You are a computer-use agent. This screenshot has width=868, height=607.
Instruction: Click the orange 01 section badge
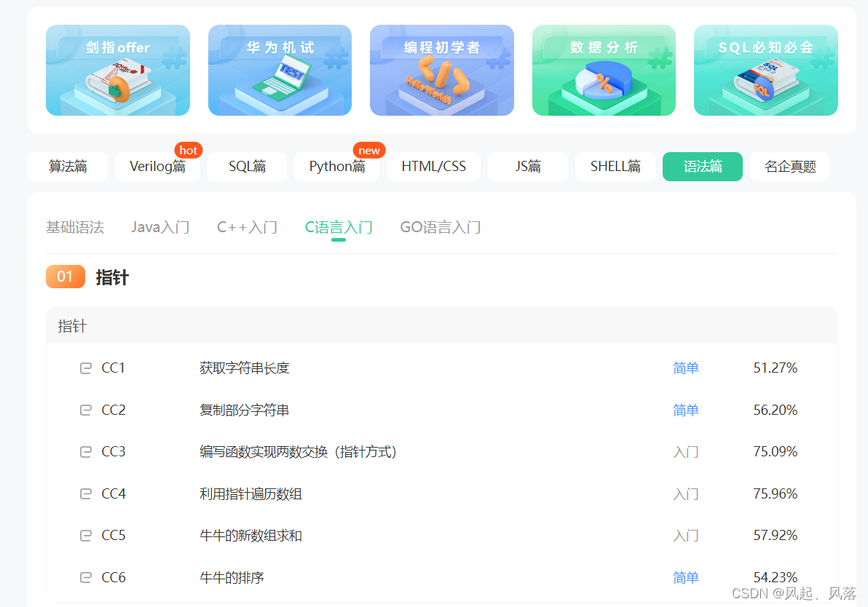click(65, 277)
